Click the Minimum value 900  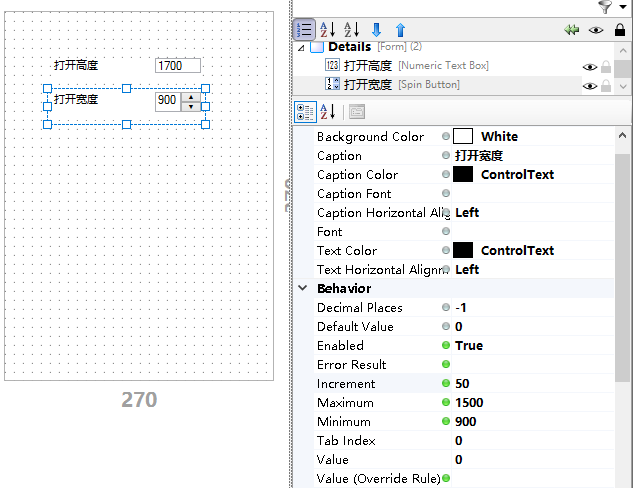tap(465, 421)
